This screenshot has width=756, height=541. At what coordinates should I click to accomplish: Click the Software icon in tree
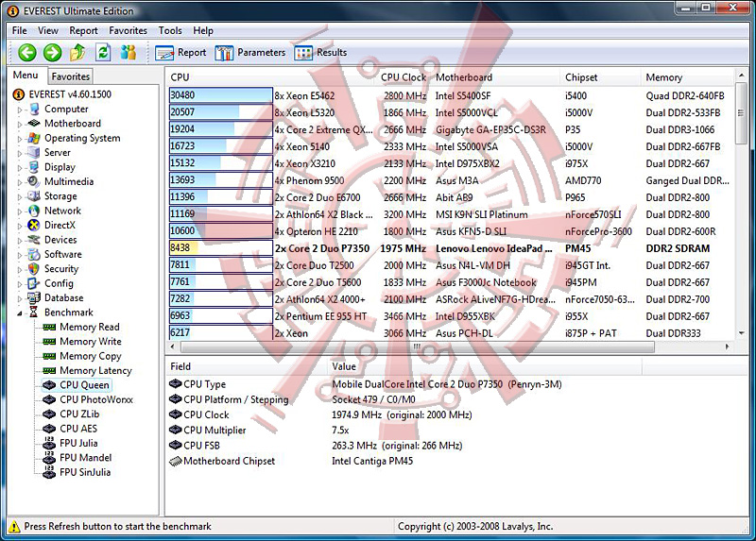[34, 254]
